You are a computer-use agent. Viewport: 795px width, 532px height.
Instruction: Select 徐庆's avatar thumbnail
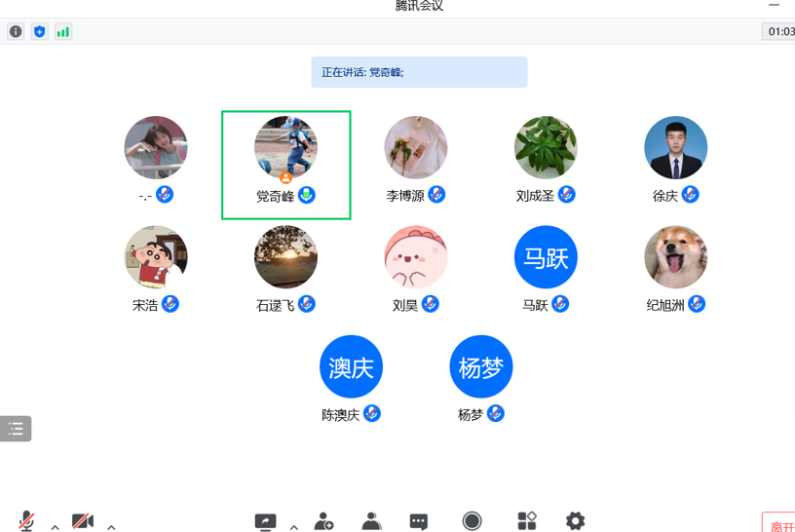676,147
